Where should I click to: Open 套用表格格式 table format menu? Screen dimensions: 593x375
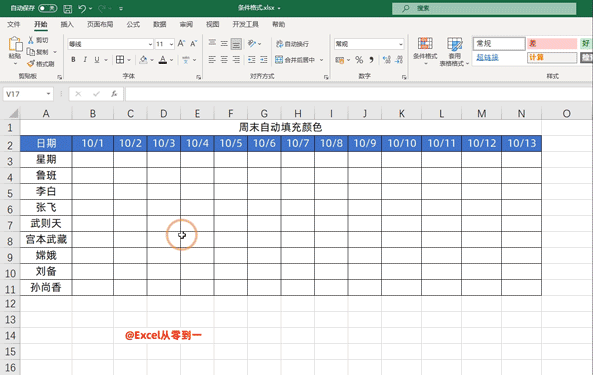(x=454, y=51)
